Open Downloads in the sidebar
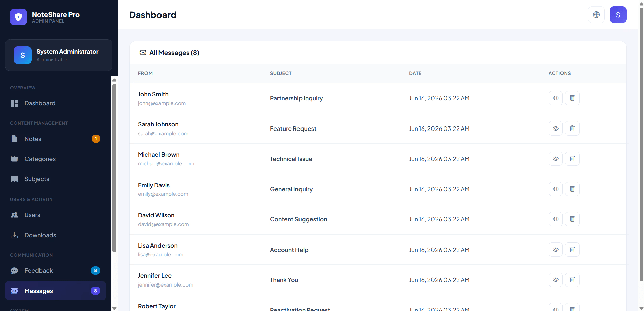 pyautogui.click(x=55, y=235)
